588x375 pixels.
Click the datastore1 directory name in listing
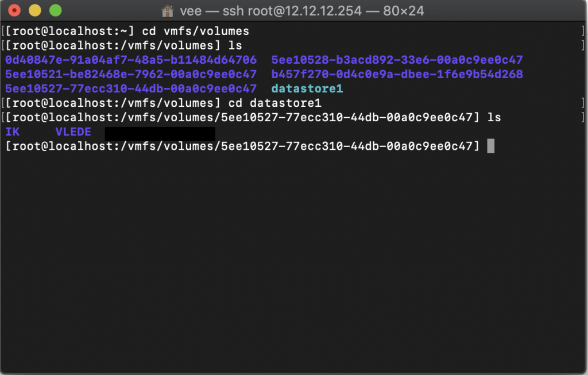[x=307, y=88]
